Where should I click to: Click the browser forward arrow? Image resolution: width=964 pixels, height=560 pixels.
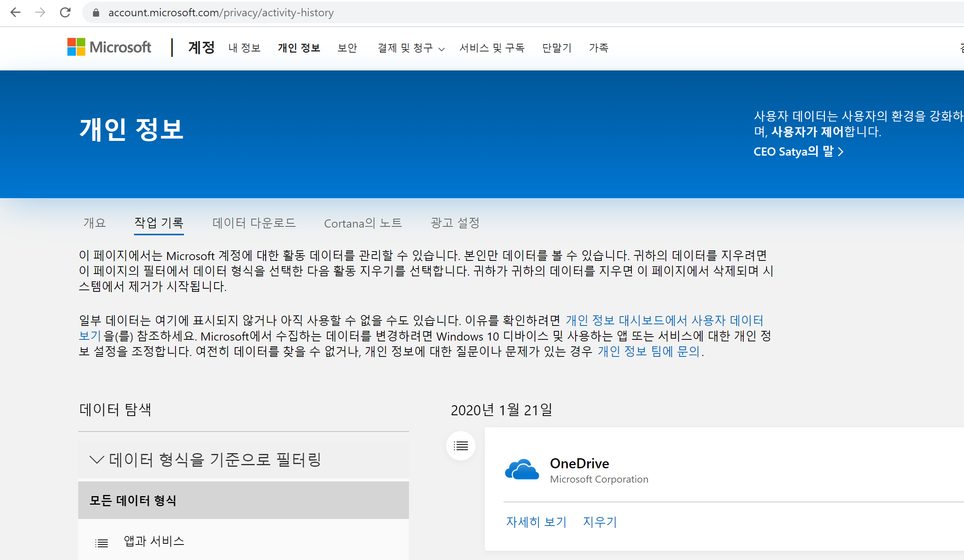(x=40, y=13)
